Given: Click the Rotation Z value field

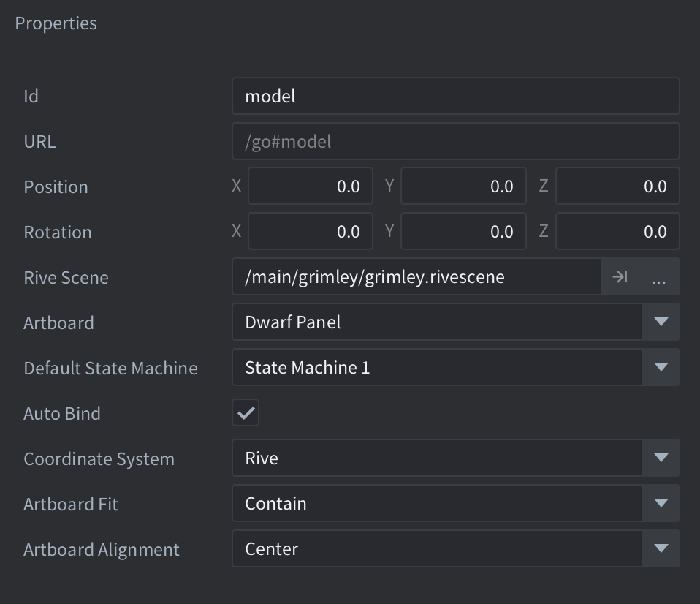Looking at the screenshot, I should pos(617,232).
